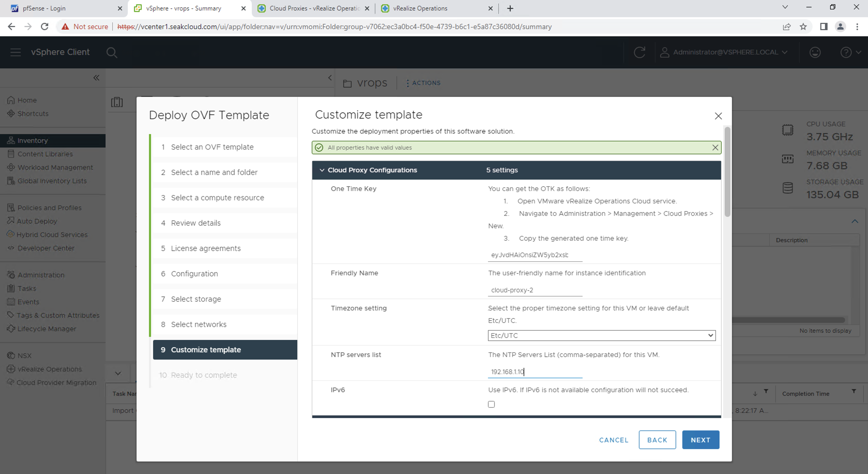The image size is (868, 474).
Task: Click the vSphere search magnifier icon
Action: point(111,53)
